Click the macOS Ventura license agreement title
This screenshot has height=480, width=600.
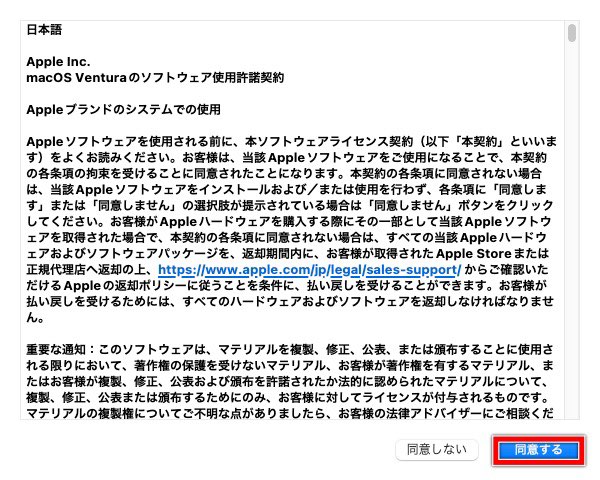155,78
